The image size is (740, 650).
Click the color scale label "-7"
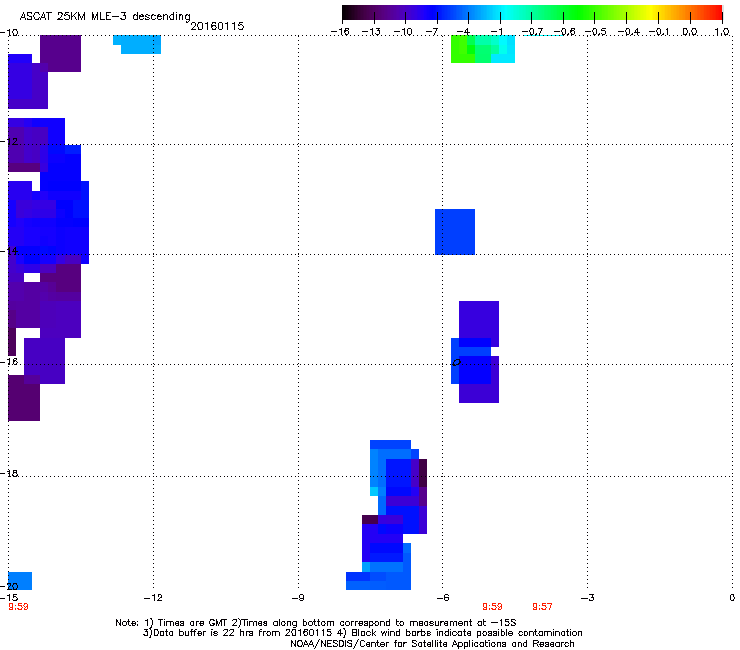[431, 32]
